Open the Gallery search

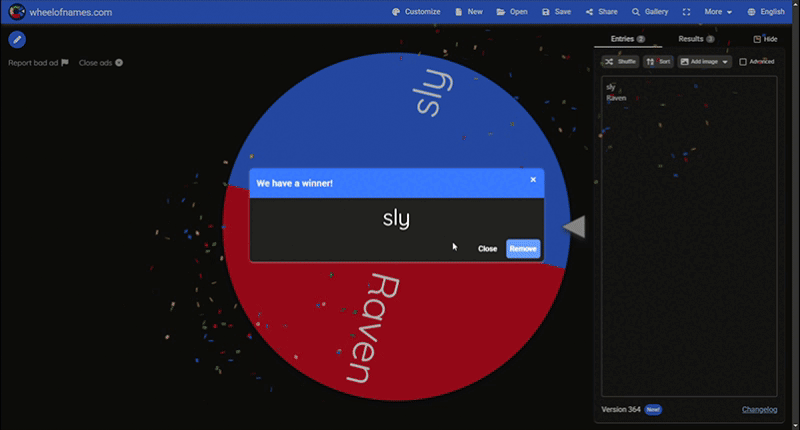point(650,12)
